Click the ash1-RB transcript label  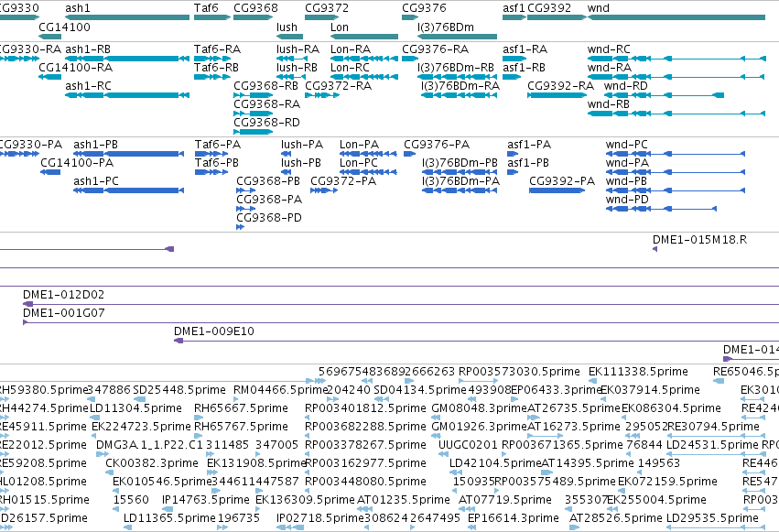[88, 49]
